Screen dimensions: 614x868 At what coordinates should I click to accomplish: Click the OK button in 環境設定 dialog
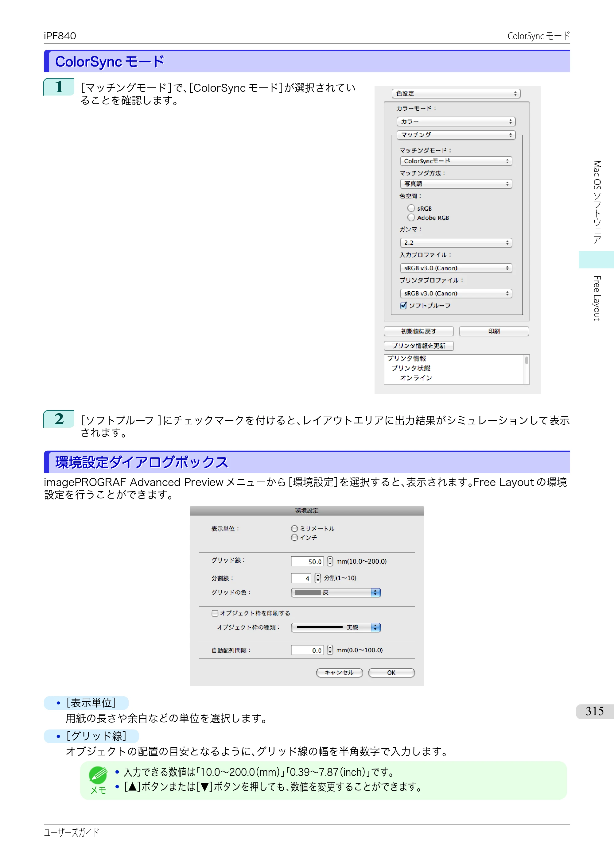coord(391,673)
